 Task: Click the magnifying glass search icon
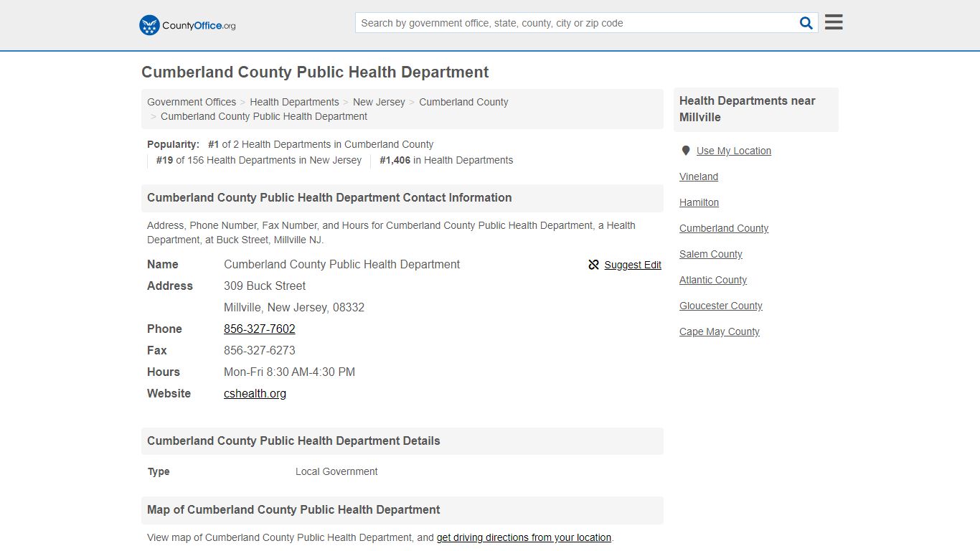point(806,23)
